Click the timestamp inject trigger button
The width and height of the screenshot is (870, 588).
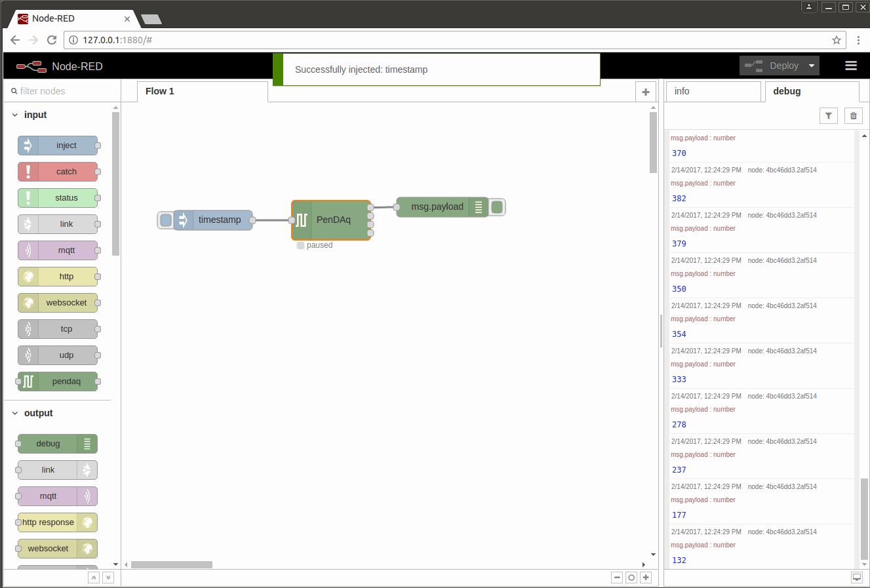pyautogui.click(x=166, y=220)
